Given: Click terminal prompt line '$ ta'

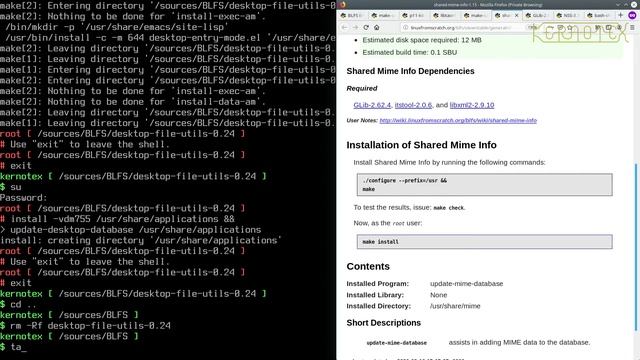Looking at the screenshot, I should click(x=13, y=347).
